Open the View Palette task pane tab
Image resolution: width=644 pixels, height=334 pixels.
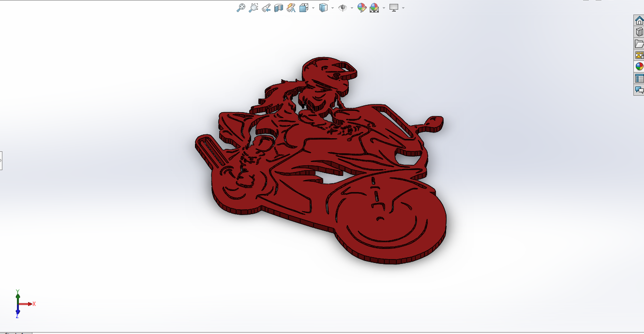coord(639,55)
